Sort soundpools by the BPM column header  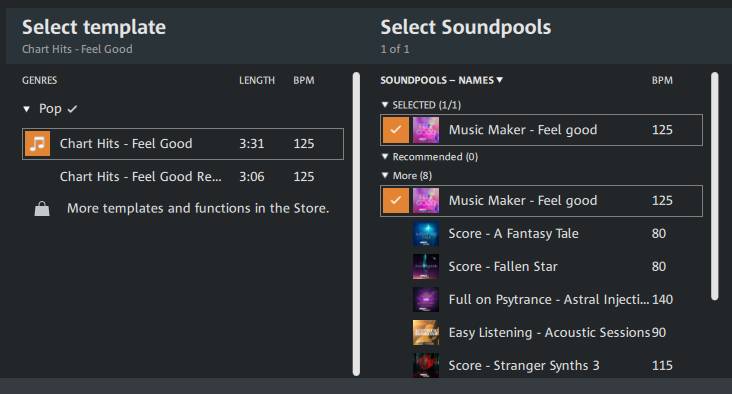point(662,80)
